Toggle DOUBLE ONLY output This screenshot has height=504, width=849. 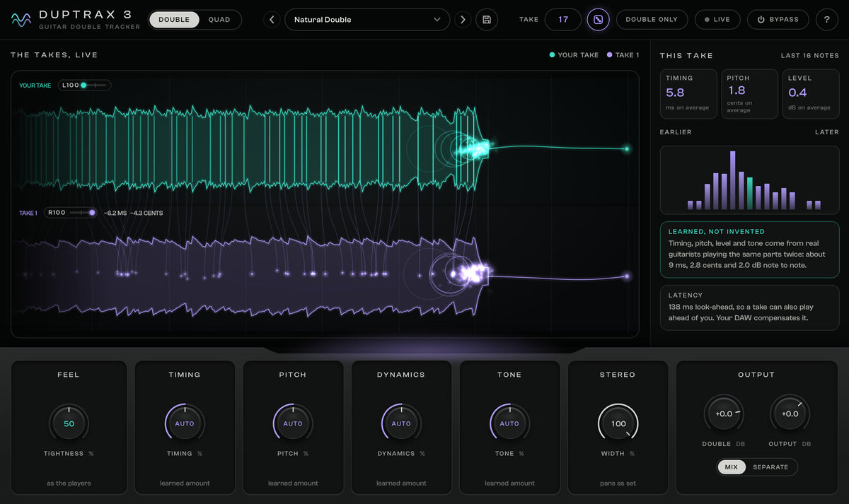pos(652,20)
